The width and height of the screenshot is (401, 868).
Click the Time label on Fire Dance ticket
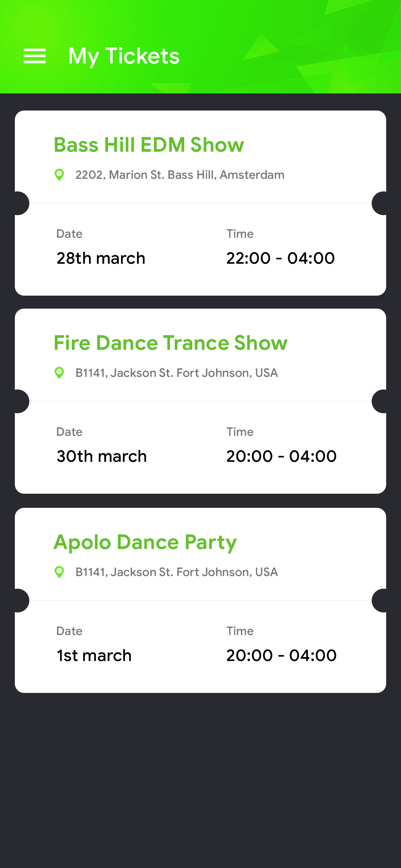pyautogui.click(x=240, y=431)
